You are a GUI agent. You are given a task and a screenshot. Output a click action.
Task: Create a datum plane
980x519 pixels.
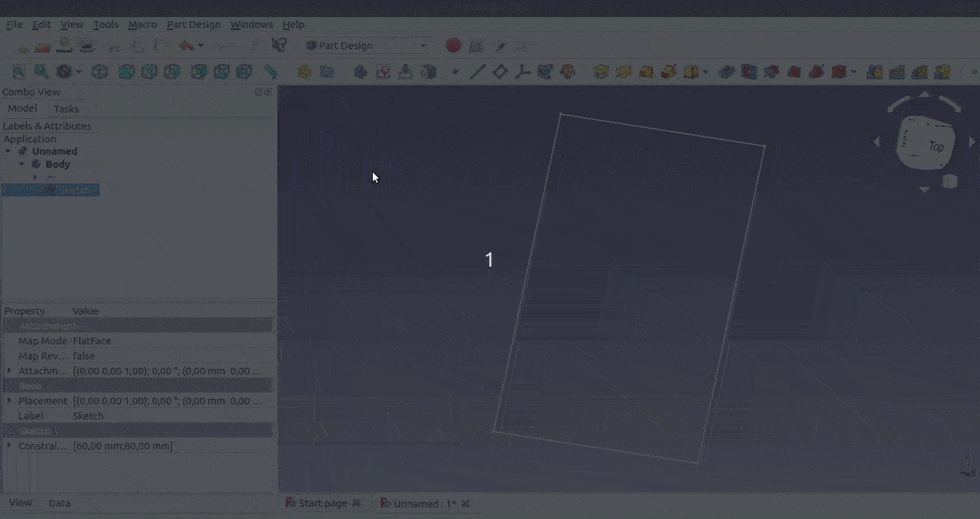[500, 72]
